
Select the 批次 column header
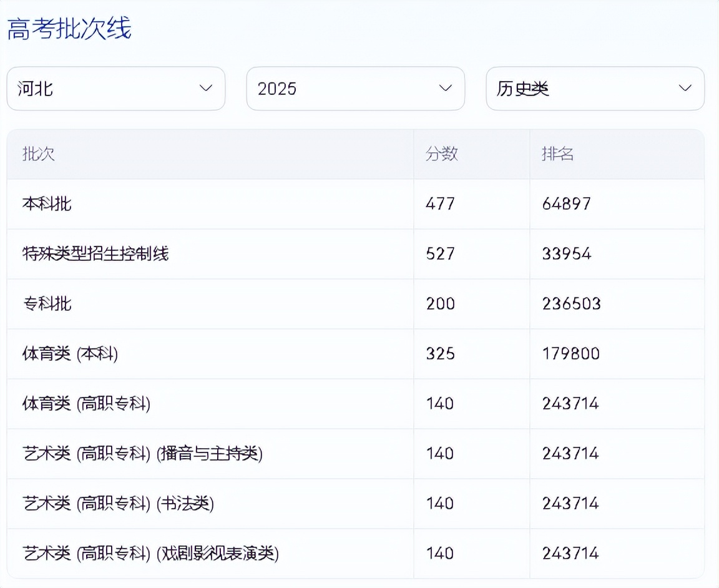click(37, 154)
